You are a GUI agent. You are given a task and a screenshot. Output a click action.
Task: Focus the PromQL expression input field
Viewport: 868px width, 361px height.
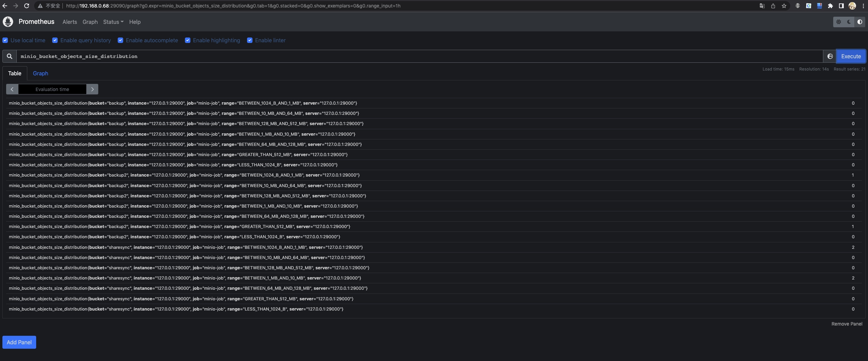420,56
